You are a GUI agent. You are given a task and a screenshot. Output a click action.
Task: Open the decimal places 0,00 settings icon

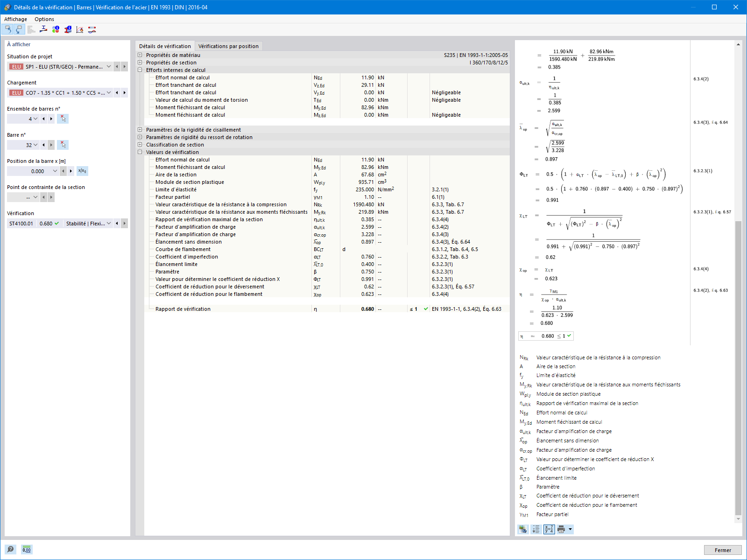(x=27, y=549)
